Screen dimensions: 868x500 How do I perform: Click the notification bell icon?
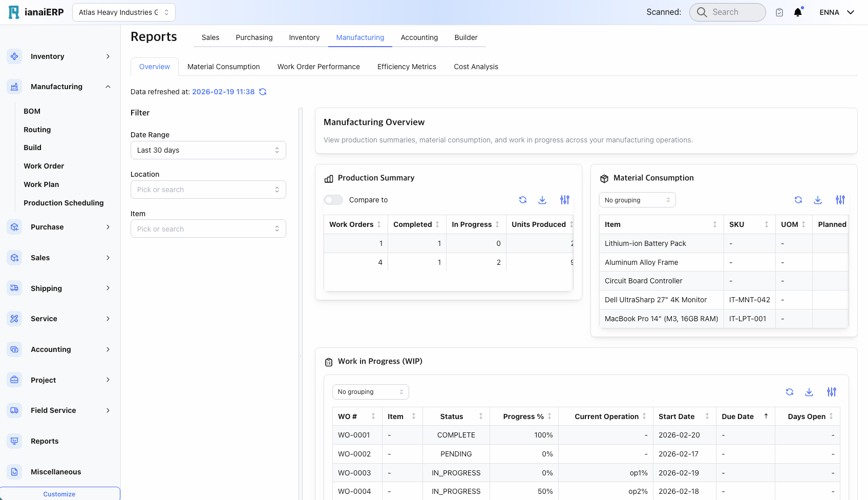point(797,12)
